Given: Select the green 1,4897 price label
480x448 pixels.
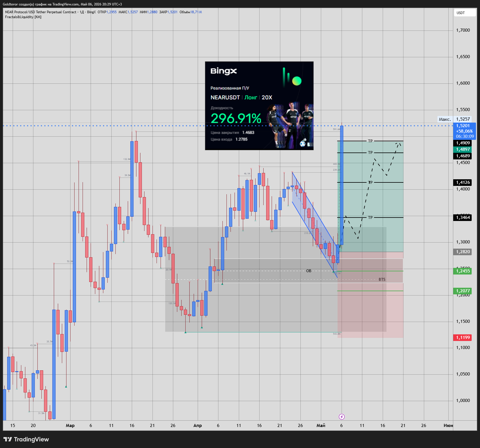Looking at the screenshot, I should point(462,149).
